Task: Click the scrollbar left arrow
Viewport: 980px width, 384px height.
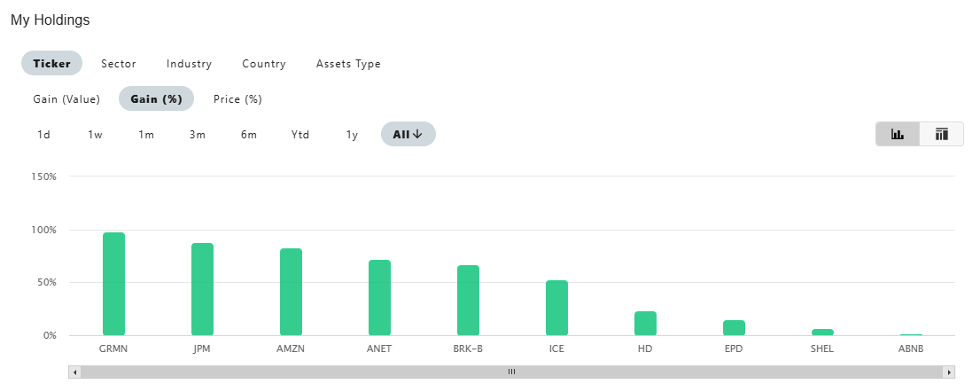Action: (74, 372)
